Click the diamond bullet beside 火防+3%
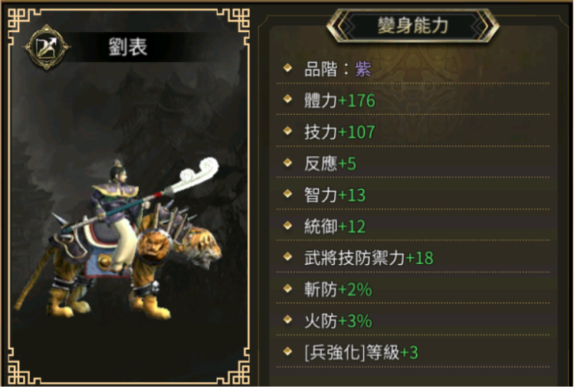 click(x=287, y=320)
